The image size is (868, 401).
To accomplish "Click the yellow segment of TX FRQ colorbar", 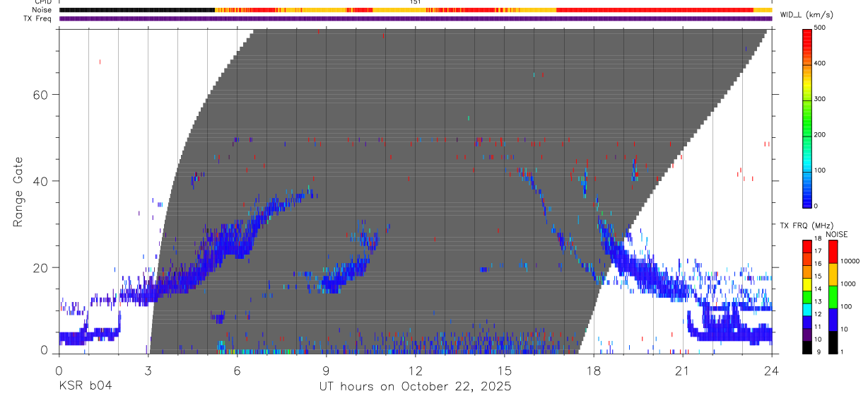I will [807, 283].
